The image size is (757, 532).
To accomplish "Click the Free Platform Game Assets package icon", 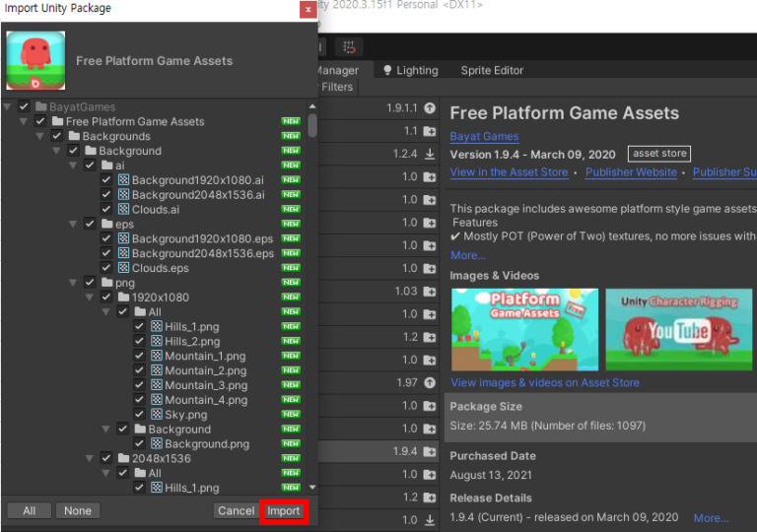I will pyautogui.click(x=35, y=60).
